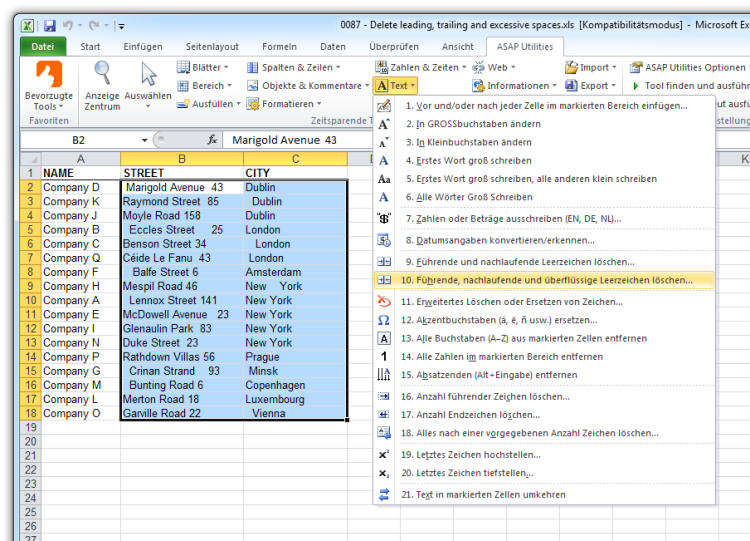Open Bevorzugte Tools favorites icon
Viewport: 750px width, 541px height.
(x=49, y=75)
